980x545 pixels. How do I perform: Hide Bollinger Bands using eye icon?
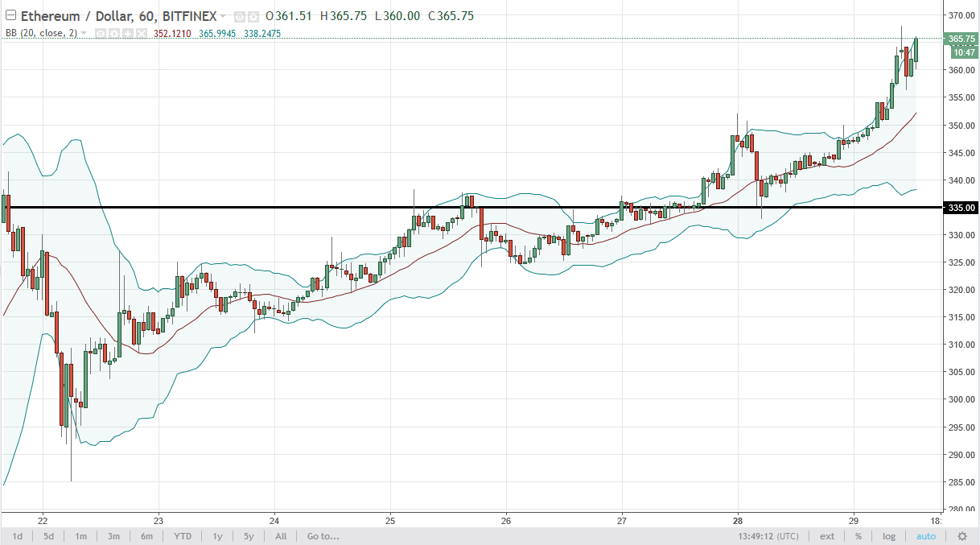pyautogui.click(x=101, y=34)
